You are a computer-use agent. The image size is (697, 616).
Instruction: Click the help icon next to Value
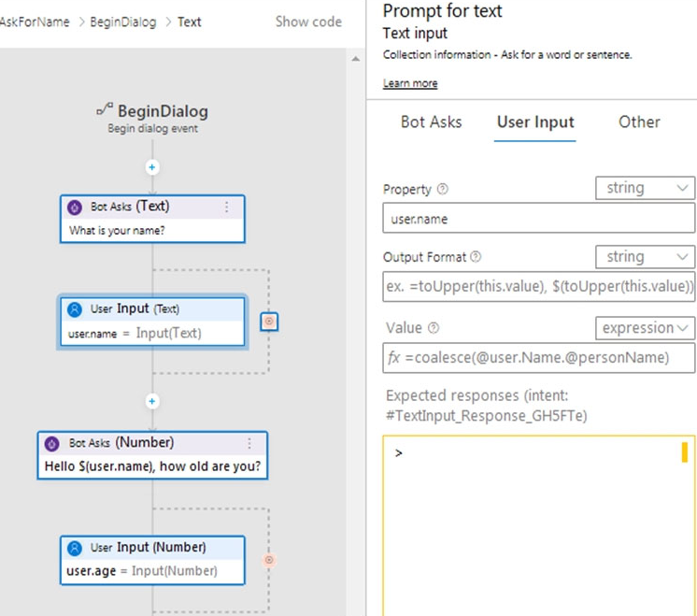click(434, 328)
